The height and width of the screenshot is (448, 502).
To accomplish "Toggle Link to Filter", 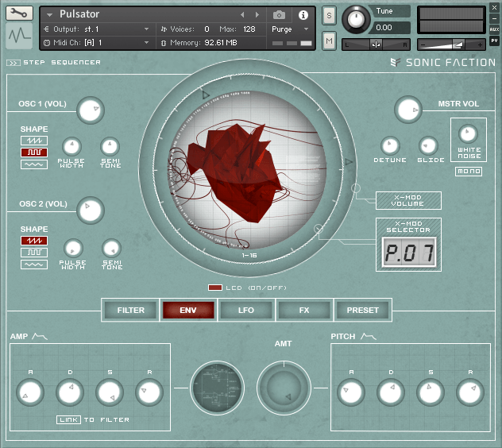I will (x=68, y=419).
